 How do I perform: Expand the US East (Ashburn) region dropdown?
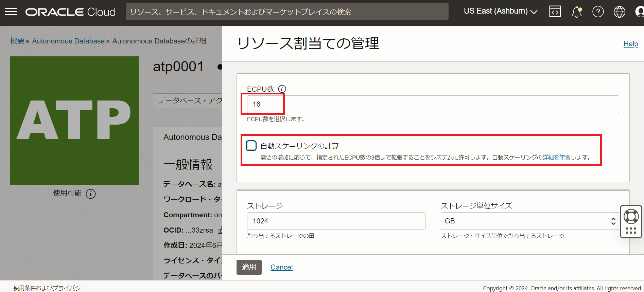(x=500, y=11)
